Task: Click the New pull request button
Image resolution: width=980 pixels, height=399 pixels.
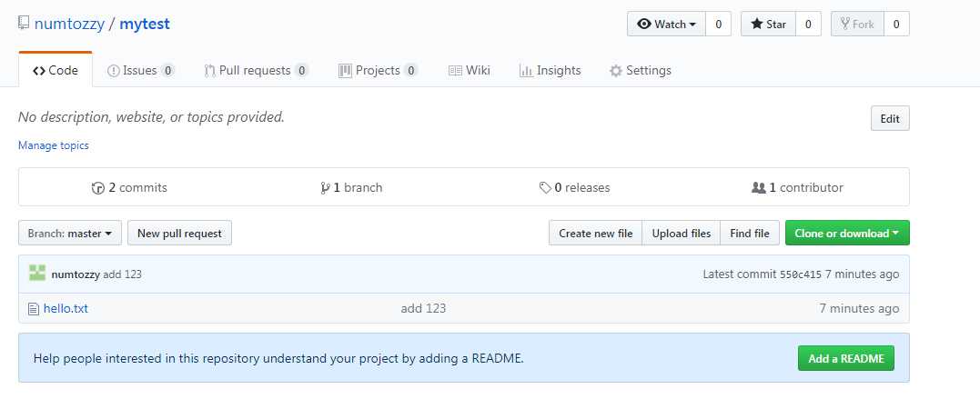Action: click(179, 234)
